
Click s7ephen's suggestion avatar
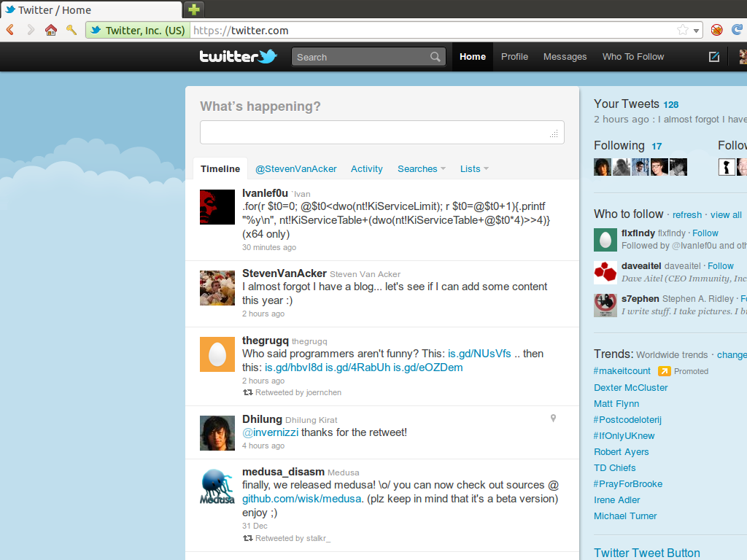(x=605, y=306)
